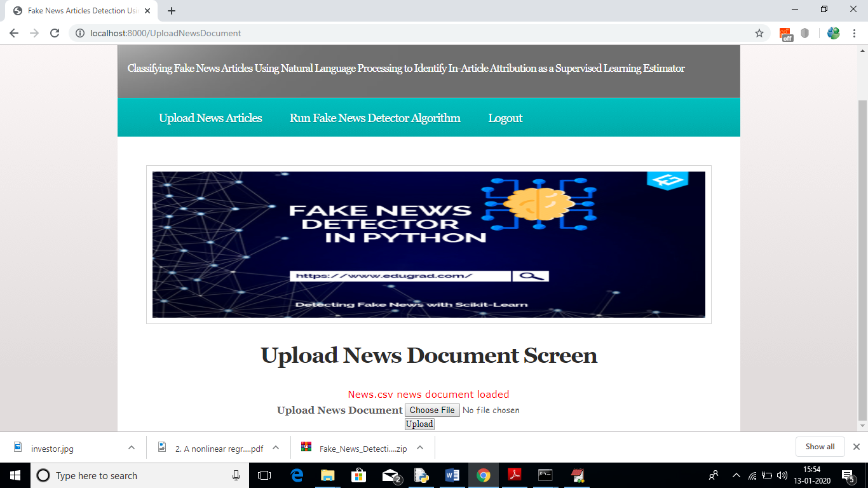The height and width of the screenshot is (488, 868).
Task: Switch to Chrome in taskbar
Action: [x=484, y=475]
